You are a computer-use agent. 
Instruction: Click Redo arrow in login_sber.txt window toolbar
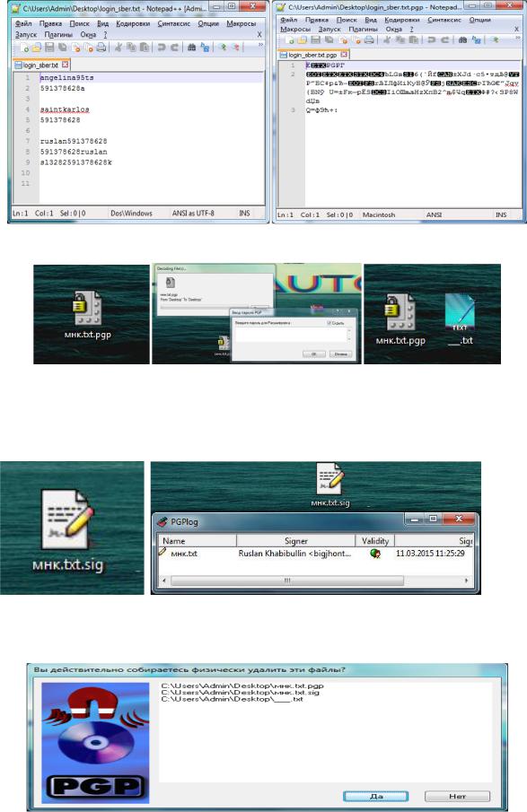click(x=175, y=48)
